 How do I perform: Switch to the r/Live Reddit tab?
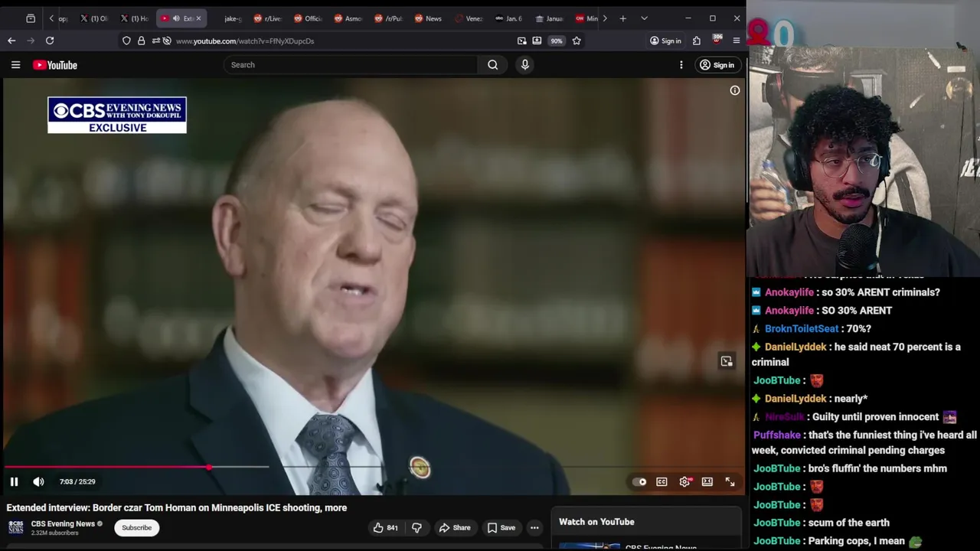tap(268, 18)
